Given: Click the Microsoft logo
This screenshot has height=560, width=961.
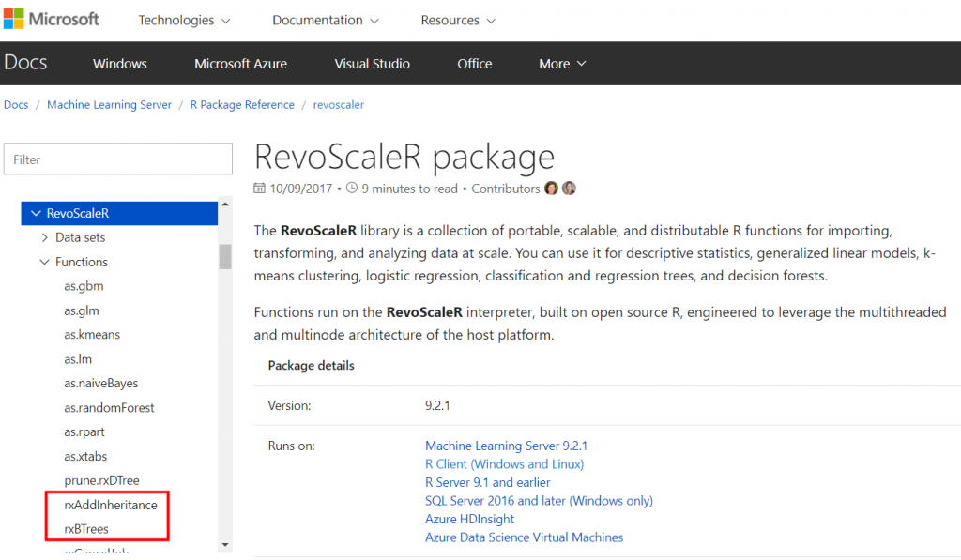Looking at the screenshot, I should 52,20.
